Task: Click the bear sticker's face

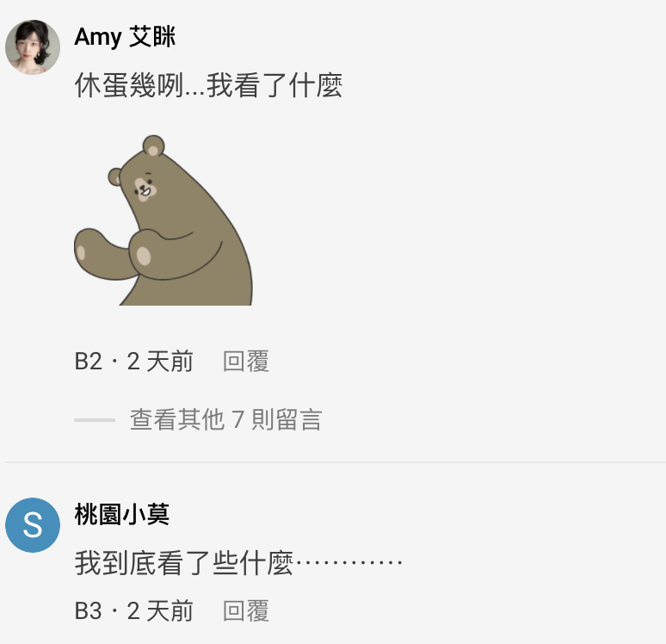Action: pyautogui.click(x=145, y=187)
